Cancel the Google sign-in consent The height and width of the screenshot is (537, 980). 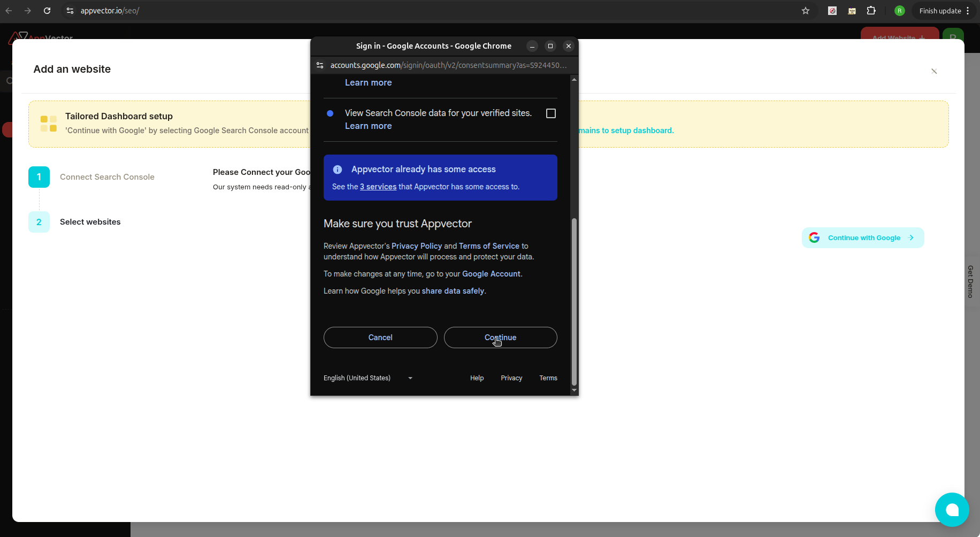[x=380, y=337]
